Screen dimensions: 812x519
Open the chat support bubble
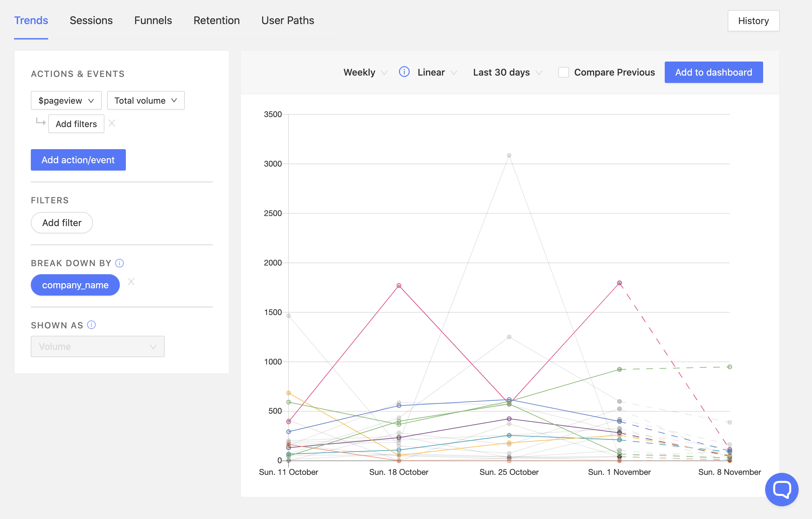tap(781, 489)
